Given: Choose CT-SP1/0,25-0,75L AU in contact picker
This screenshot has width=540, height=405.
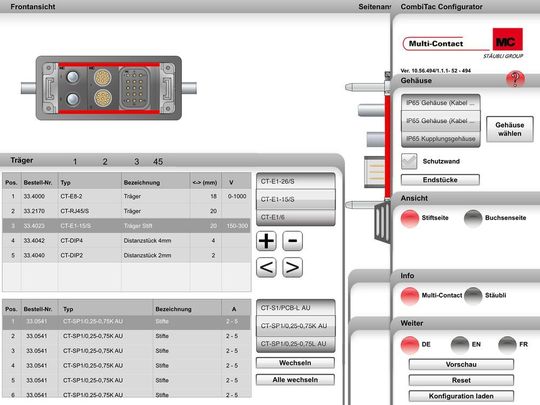Looking at the screenshot, I should click(x=295, y=344).
